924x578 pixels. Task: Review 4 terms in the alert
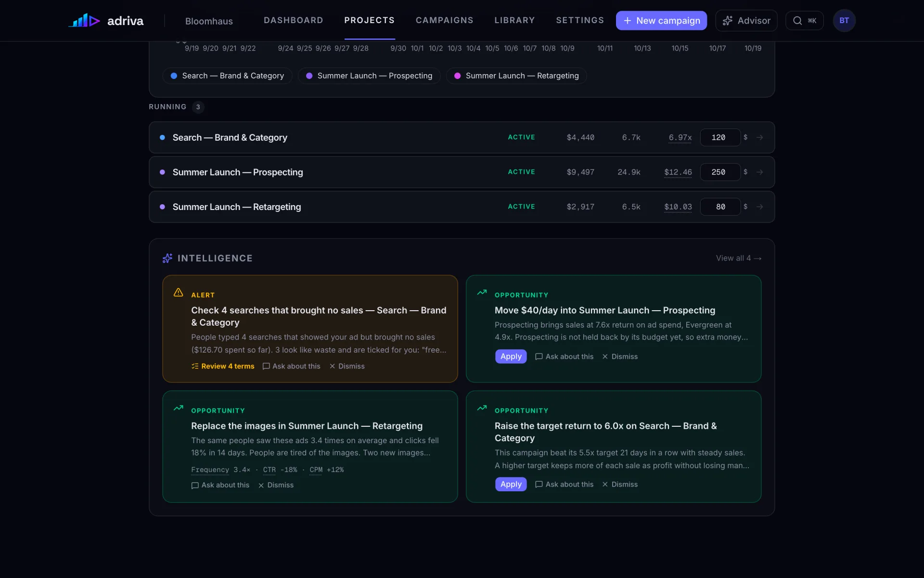pos(223,366)
